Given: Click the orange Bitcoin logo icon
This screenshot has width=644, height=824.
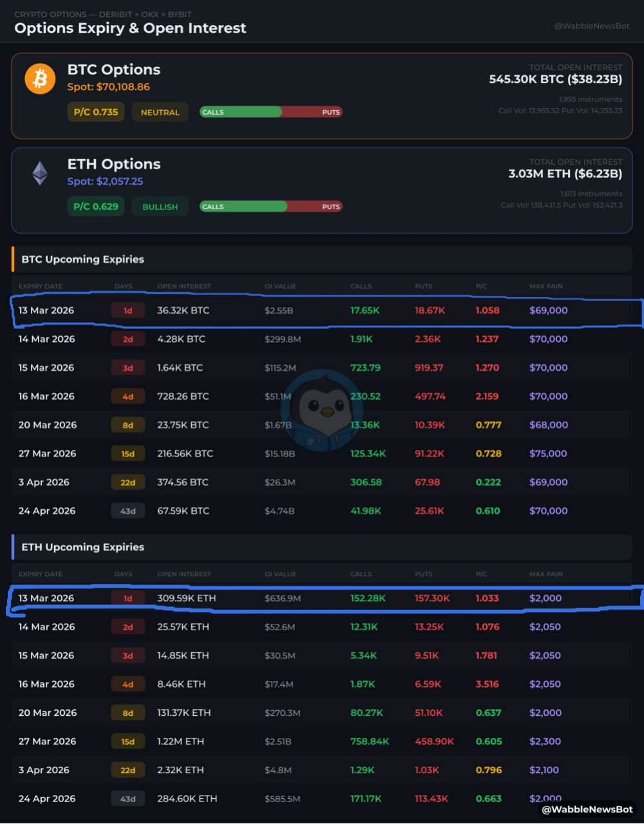Looking at the screenshot, I should 40,79.
